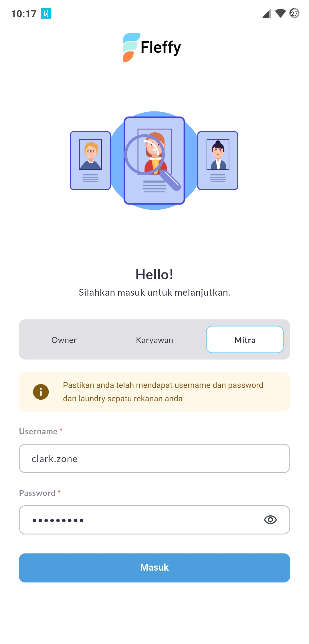Tap the 10:17 clock in status bar
The width and height of the screenshot is (309, 644).
[x=24, y=13]
